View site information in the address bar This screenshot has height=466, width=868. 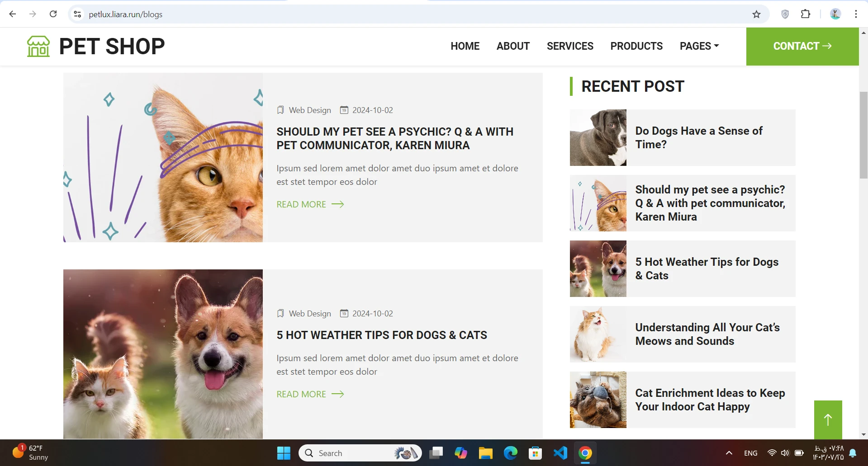tap(78, 14)
